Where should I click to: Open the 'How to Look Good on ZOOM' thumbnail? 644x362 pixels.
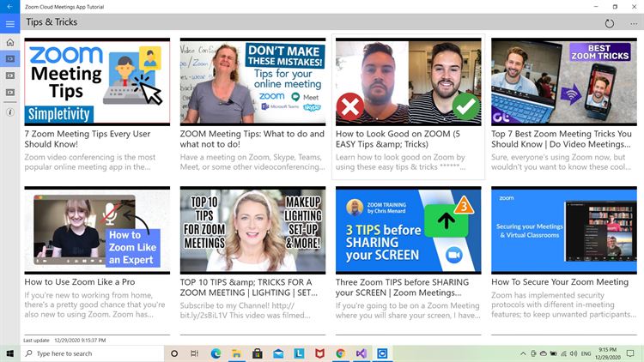coord(408,81)
